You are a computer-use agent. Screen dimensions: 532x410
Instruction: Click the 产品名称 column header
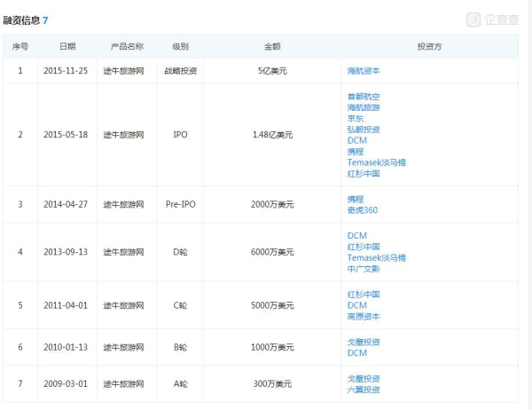click(x=127, y=46)
